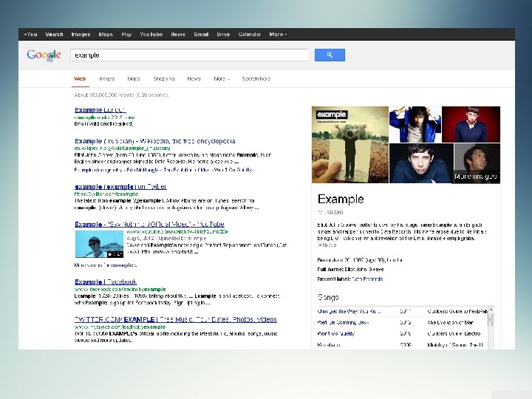Open Wikipedia source link in knowledge panel
532x399 pixels.
pos(327,245)
